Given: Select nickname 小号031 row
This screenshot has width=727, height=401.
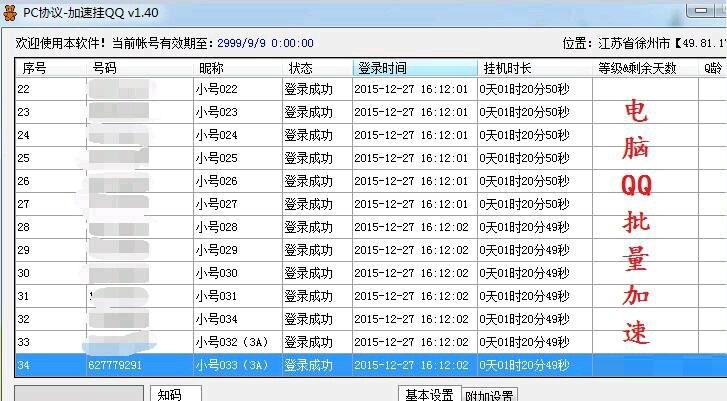Looking at the screenshot, I should pos(217,296).
